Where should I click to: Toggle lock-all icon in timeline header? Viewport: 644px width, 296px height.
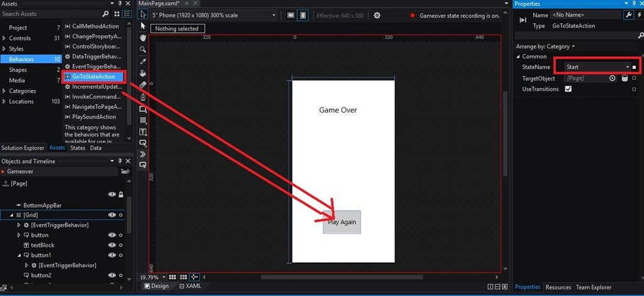[x=121, y=195]
